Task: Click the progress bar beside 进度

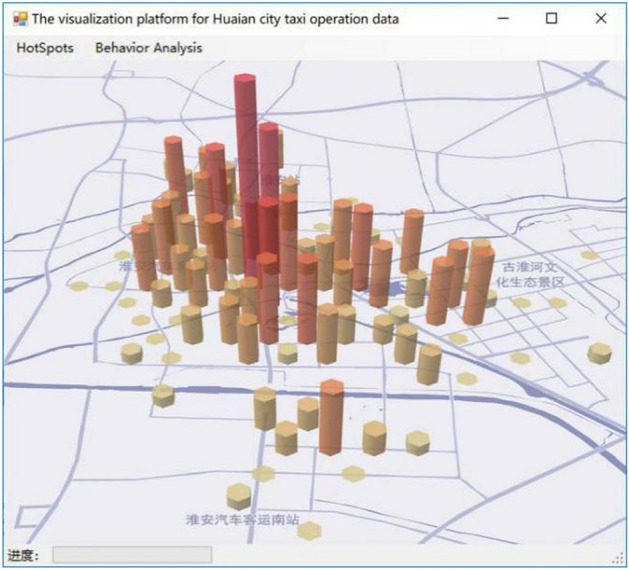Action: coord(131,554)
